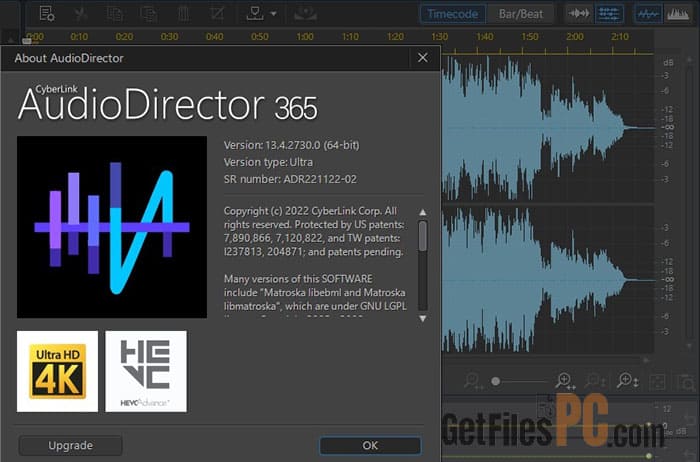Click the lower channel waveform

(x=547, y=280)
